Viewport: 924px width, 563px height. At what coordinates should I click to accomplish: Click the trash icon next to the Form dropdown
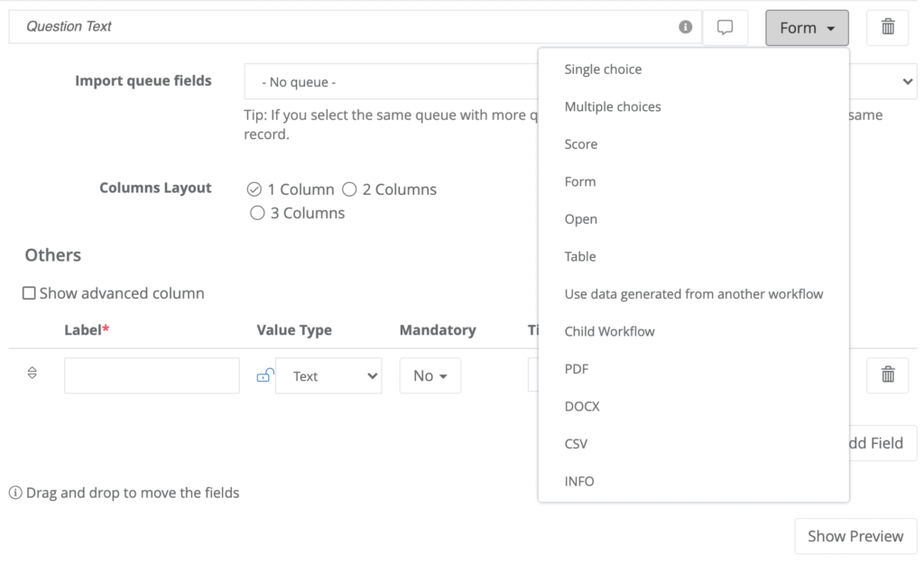pyautogui.click(x=887, y=26)
